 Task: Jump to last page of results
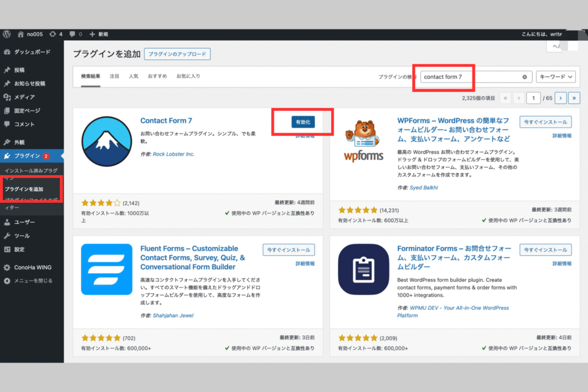(574, 98)
